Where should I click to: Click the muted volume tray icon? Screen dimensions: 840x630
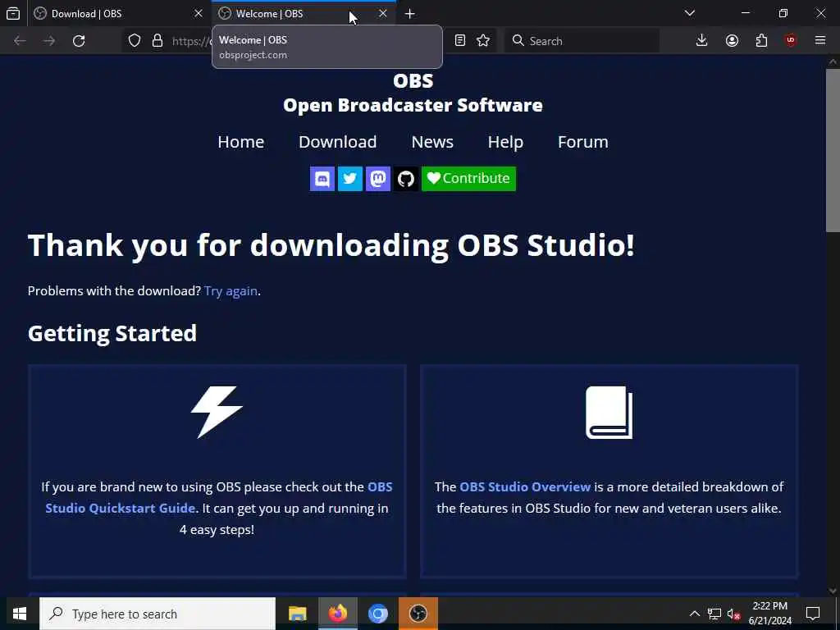(733, 614)
